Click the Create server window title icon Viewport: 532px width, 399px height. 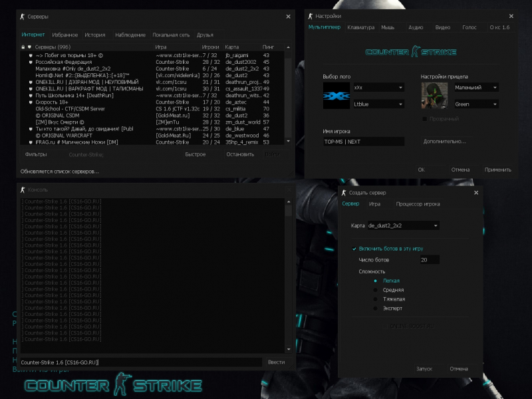pos(344,193)
